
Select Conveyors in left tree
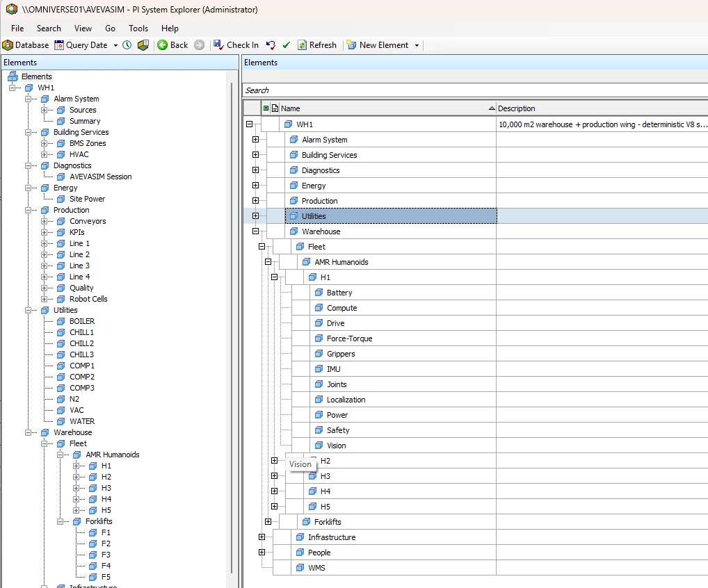click(x=88, y=221)
